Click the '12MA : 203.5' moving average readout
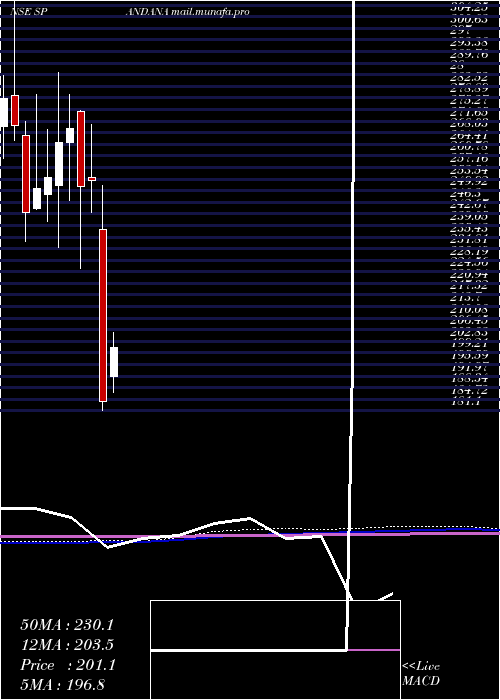 click(x=67, y=645)
